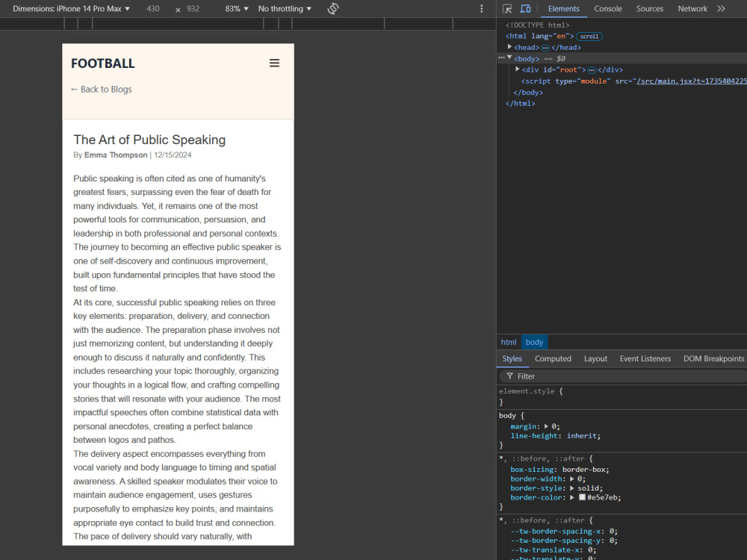This screenshot has width=747, height=560.
Task: Toggle the device toolbar icon
Action: point(525,8)
